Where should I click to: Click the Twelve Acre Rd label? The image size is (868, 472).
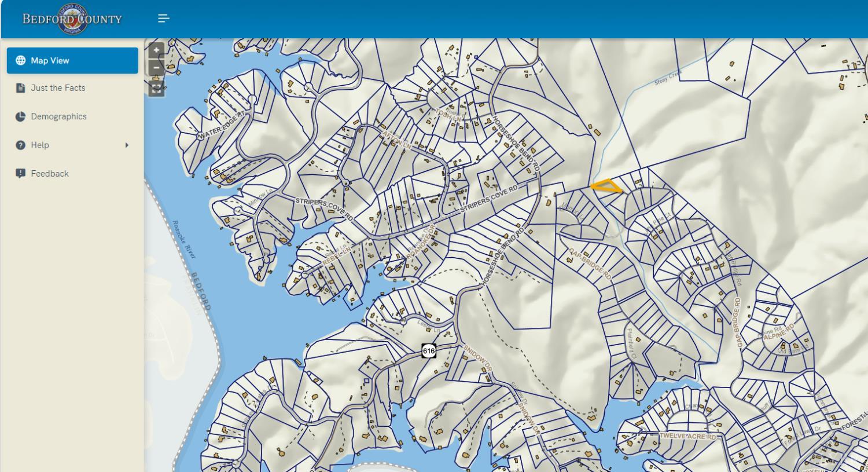coord(689,436)
